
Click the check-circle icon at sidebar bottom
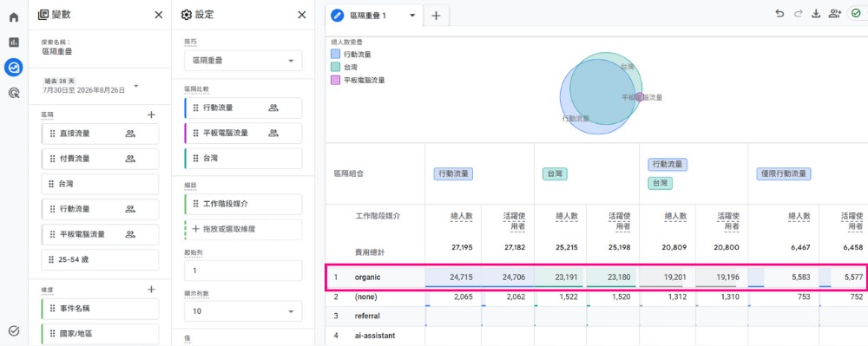14,330
